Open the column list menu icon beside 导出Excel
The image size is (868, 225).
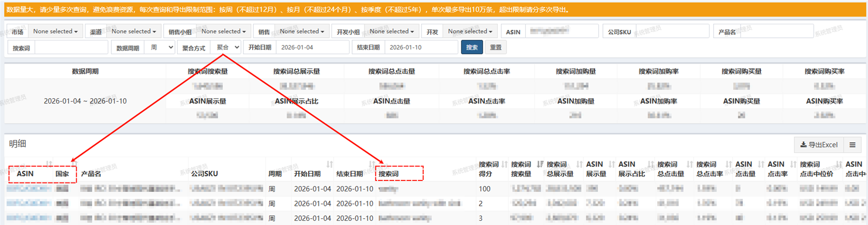pos(852,145)
